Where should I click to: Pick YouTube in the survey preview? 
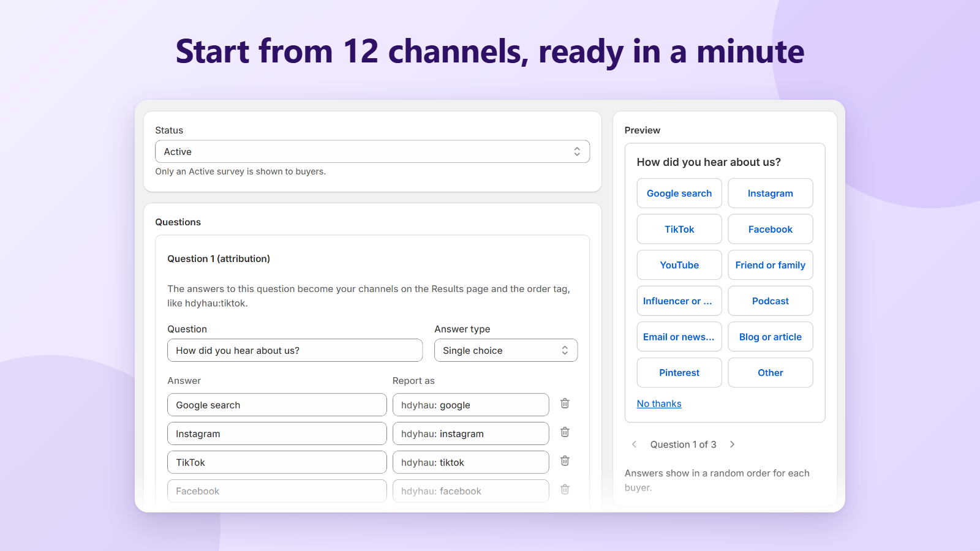click(679, 265)
